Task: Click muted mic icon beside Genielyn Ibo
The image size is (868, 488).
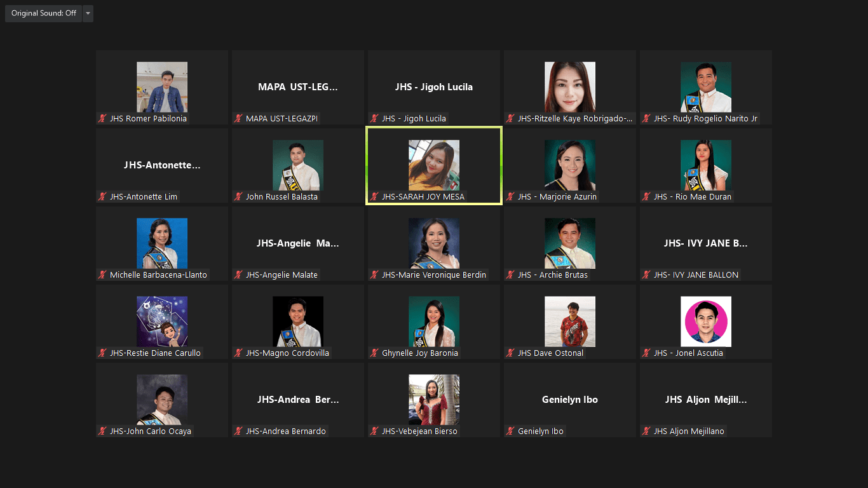Action: [x=510, y=431]
